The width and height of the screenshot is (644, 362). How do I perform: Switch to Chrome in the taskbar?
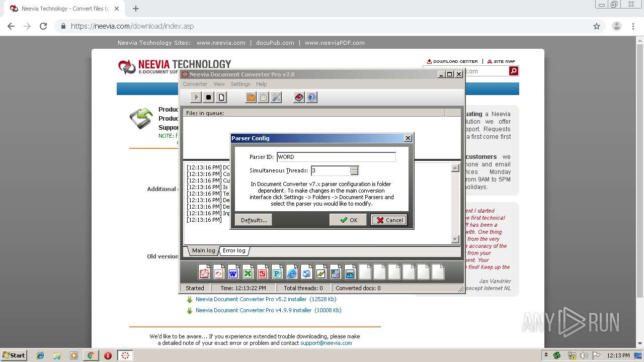pyautogui.click(x=91, y=355)
